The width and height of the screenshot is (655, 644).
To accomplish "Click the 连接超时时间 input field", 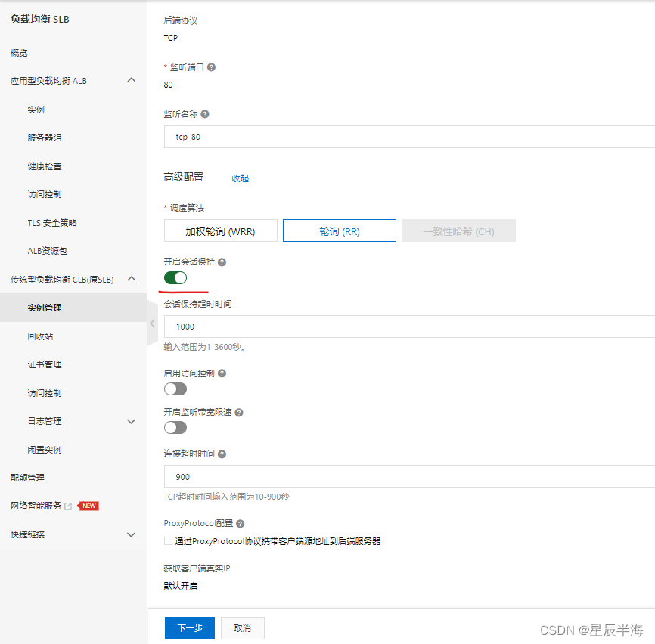I will pos(409,477).
